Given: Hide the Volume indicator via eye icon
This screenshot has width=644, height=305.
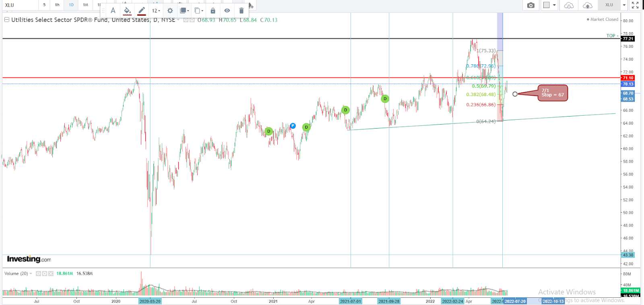Looking at the screenshot, I should click(38, 274).
